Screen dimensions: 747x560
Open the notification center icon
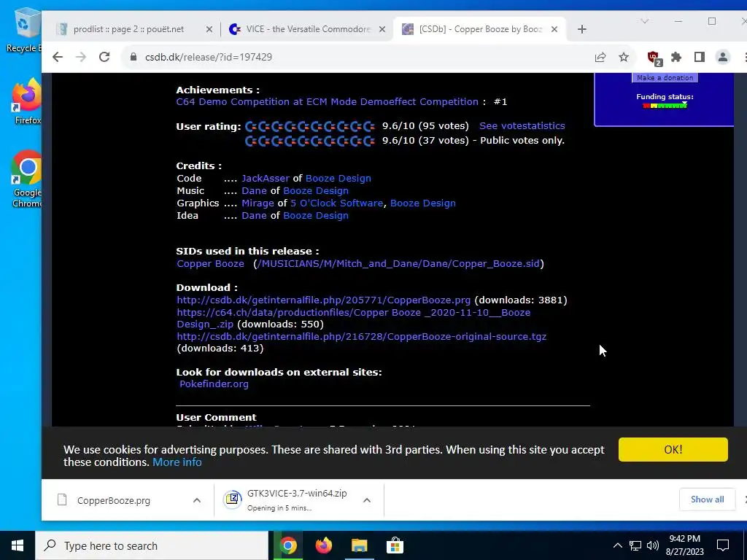(723, 545)
